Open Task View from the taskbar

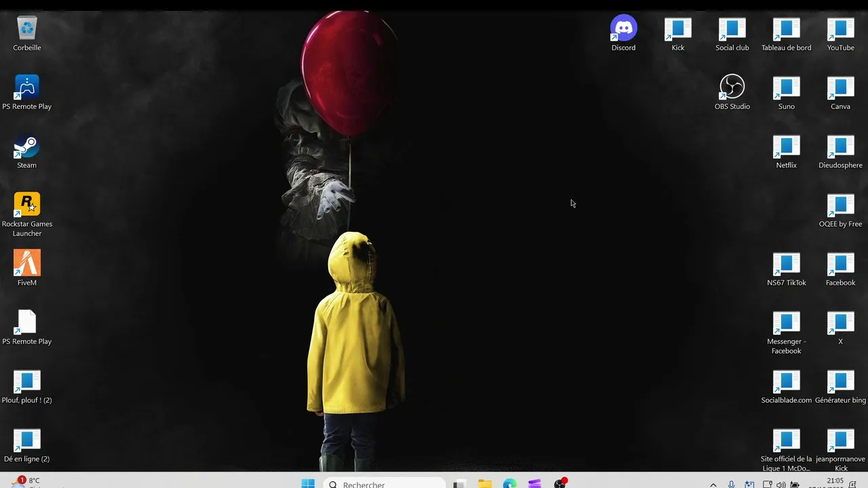[460, 484]
